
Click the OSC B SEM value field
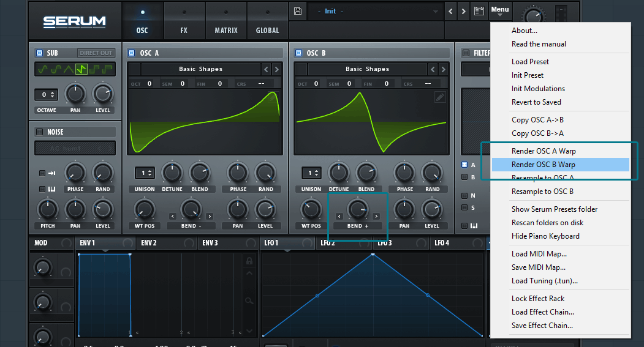[x=349, y=84]
